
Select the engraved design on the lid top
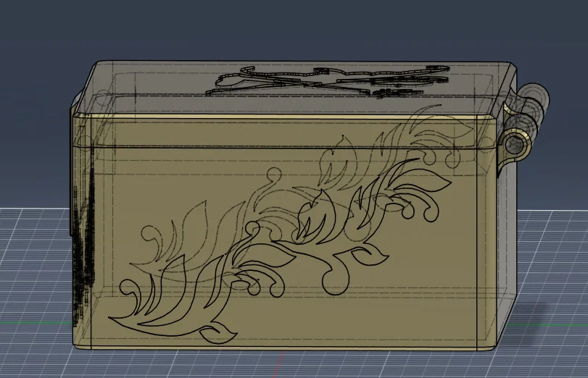pyautogui.click(x=328, y=82)
